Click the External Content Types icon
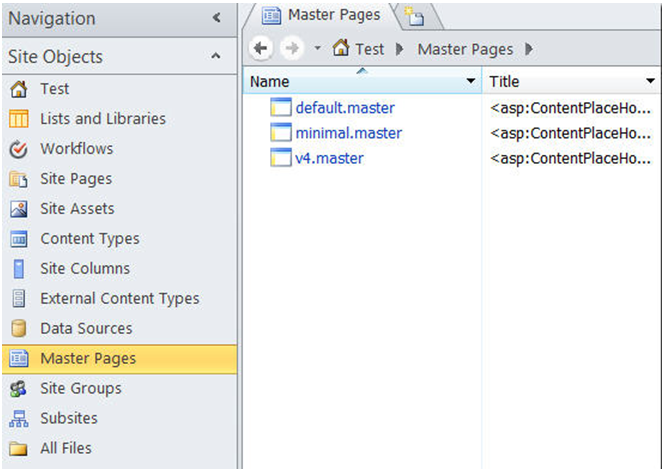The height and width of the screenshot is (474, 668). coord(18,299)
